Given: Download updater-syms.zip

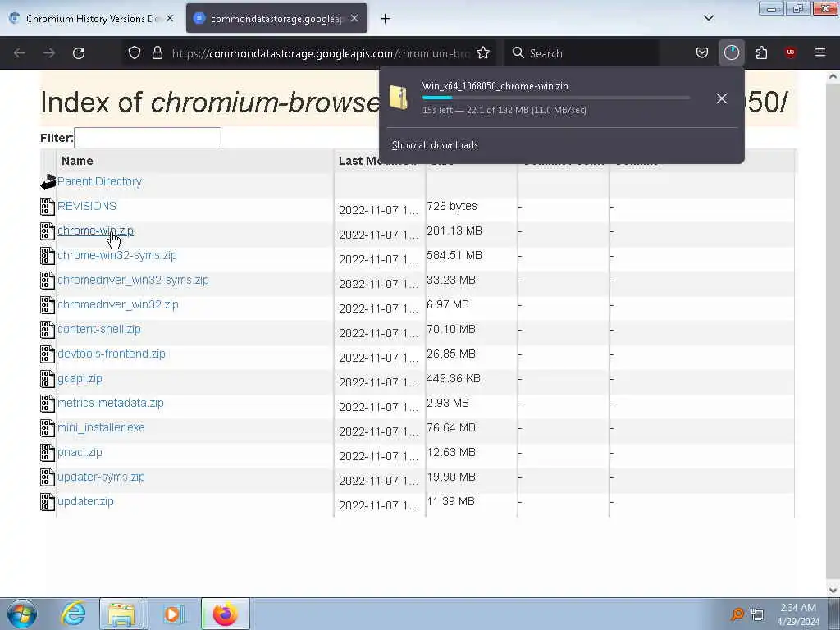Looking at the screenshot, I should [x=101, y=477].
